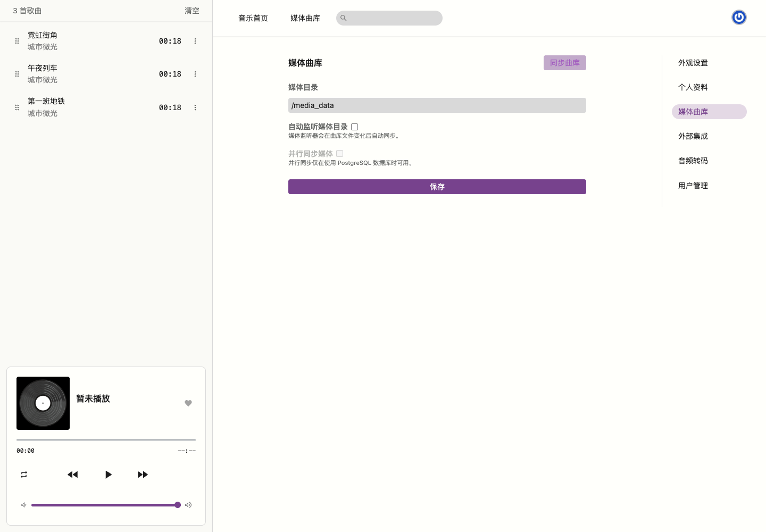766x532 pixels.
Task: Open the user power avatar icon
Action: 739,18
